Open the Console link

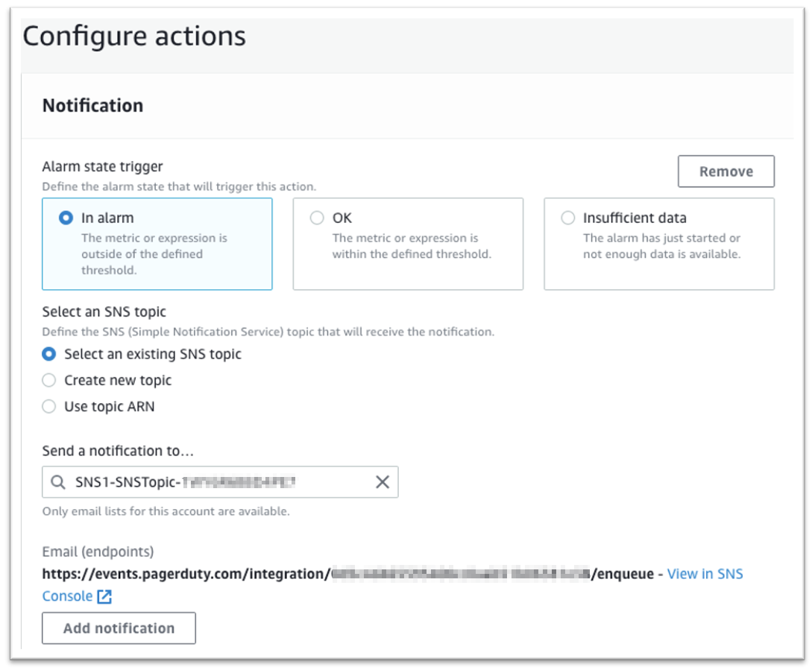pos(67,596)
